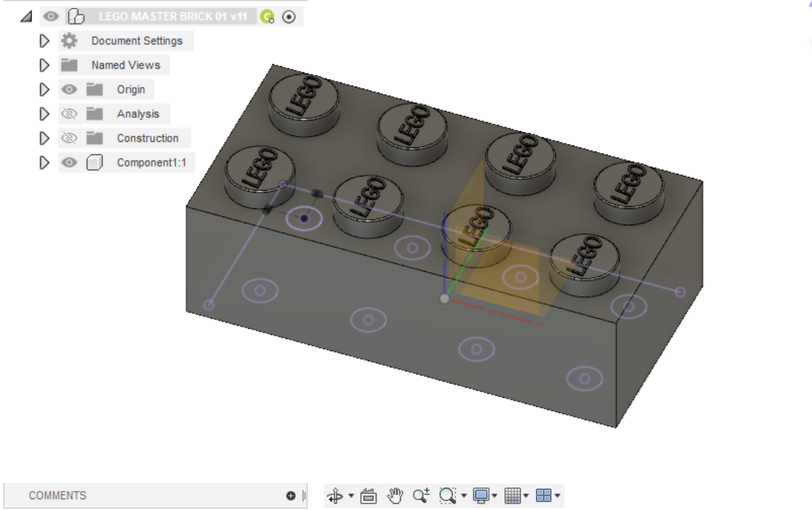Expand the Construction folder arrow
Screen dimensions: 812x510
tap(45, 138)
